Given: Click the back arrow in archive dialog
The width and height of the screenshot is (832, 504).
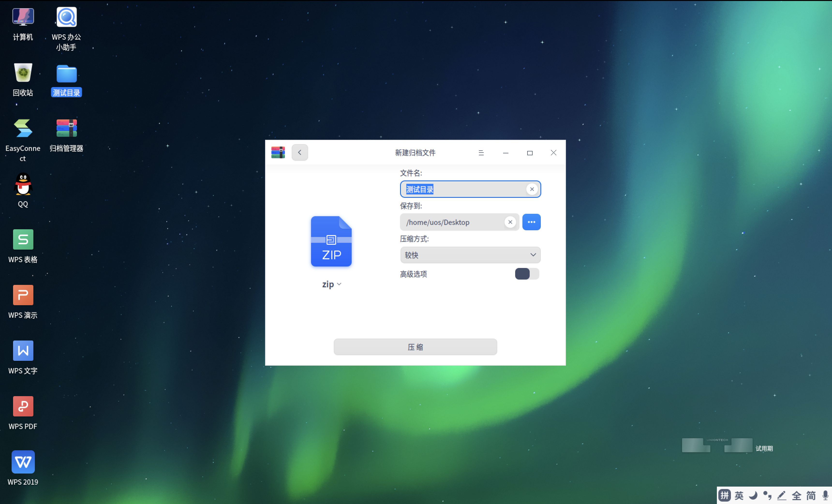Looking at the screenshot, I should pyautogui.click(x=299, y=153).
